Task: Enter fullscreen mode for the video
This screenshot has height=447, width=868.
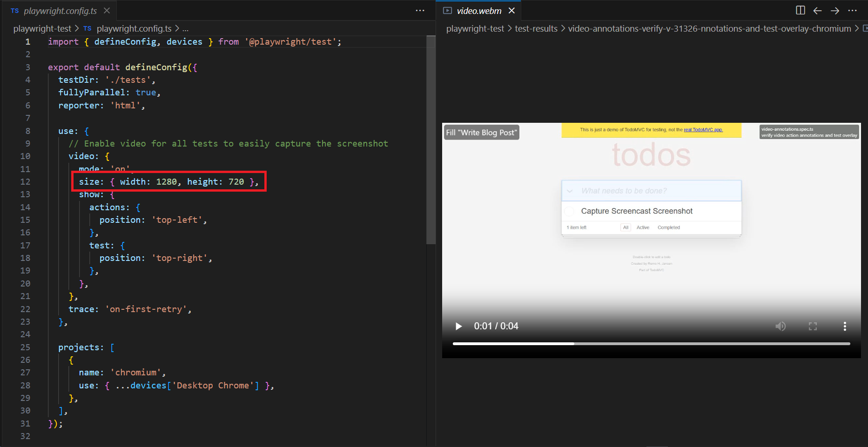Action: tap(813, 326)
